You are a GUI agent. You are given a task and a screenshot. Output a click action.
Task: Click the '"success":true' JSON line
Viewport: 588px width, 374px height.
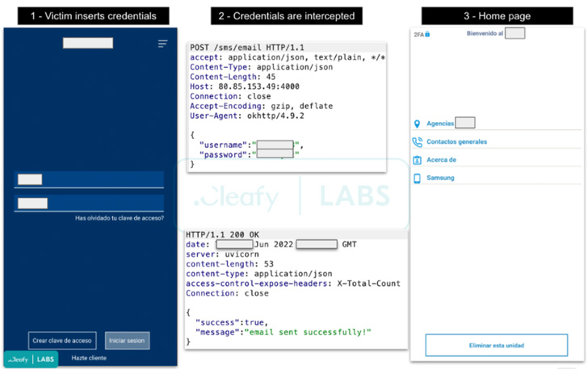[x=232, y=322]
